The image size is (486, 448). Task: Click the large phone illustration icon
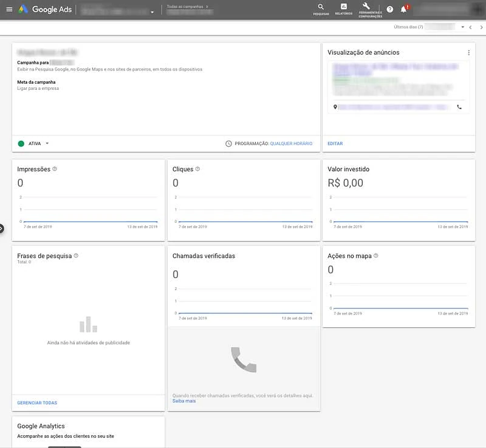click(244, 360)
